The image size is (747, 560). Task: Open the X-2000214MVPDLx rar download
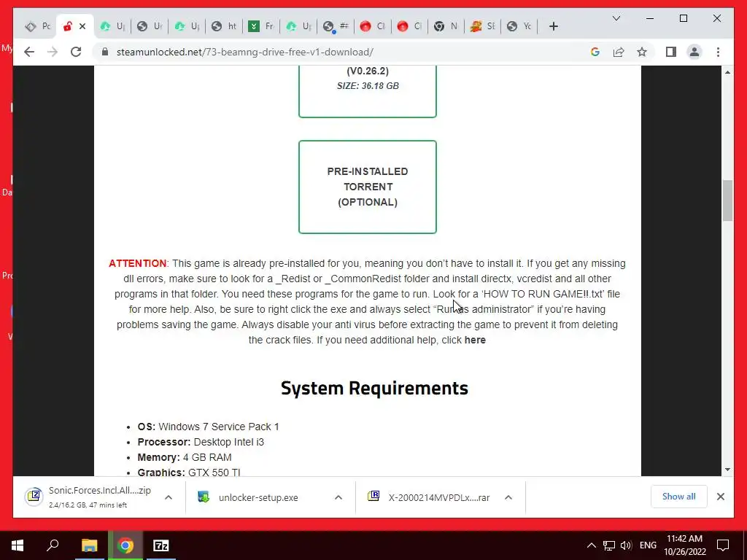point(439,497)
